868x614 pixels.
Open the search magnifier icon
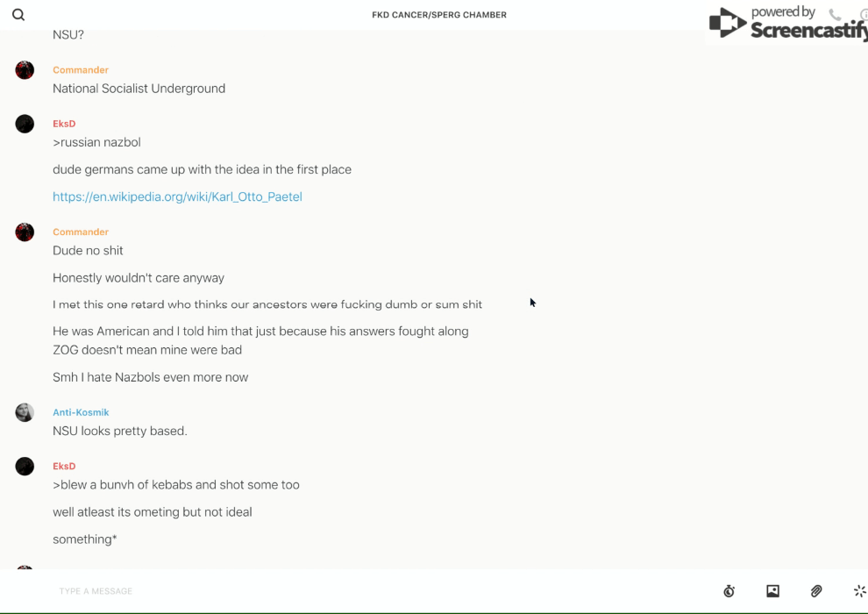18,15
